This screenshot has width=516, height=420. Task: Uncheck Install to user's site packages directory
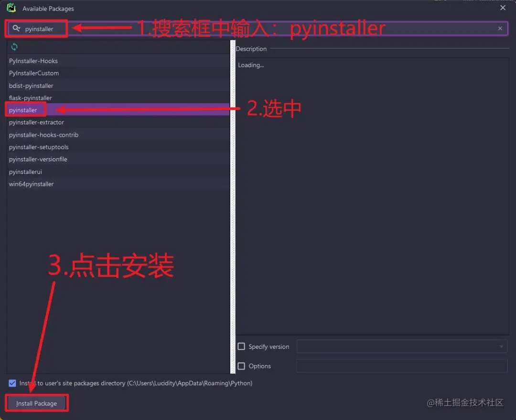[x=12, y=383]
